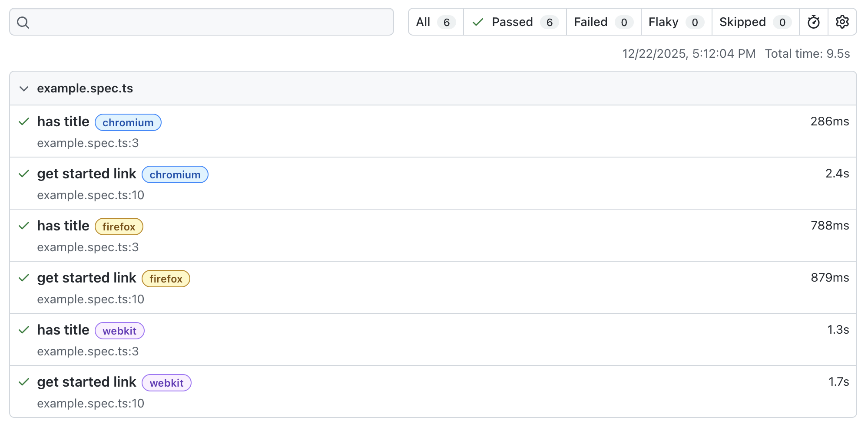Open webkit get started link test
This screenshot has width=868, height=427.
(x=86, y=382)
